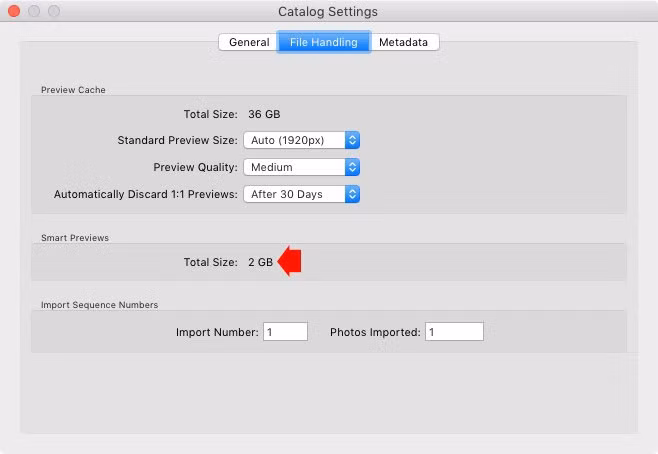
Task: Click the red arrow pointing at 2 GB
Action: tap(290, 261)
